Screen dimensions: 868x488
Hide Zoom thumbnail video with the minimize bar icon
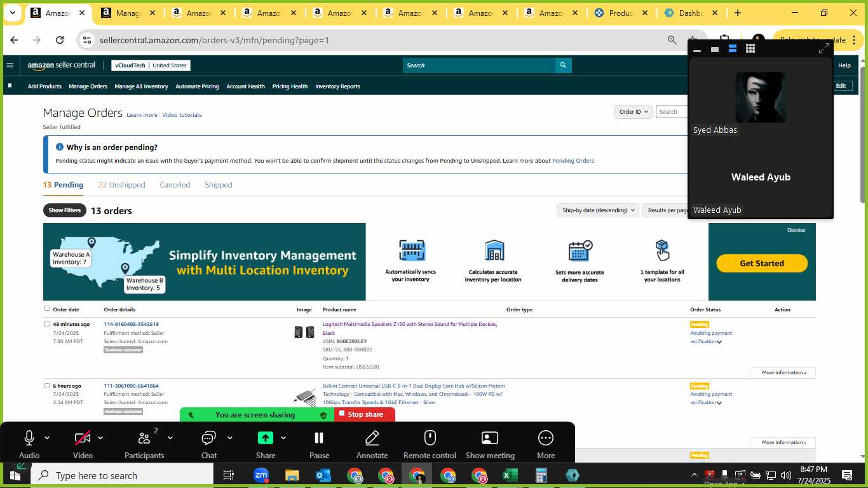[x=697, y=50]
